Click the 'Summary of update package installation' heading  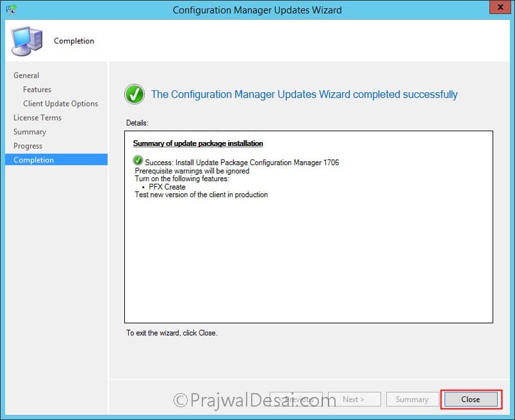pyautogui.click(x=198, y=143)
